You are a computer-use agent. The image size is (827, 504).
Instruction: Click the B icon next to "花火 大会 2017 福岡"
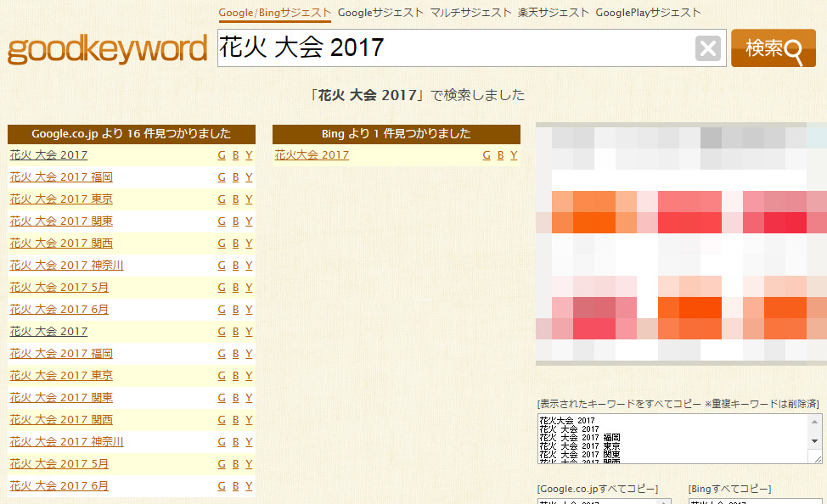pyautogui.click(x=233, y=176)
